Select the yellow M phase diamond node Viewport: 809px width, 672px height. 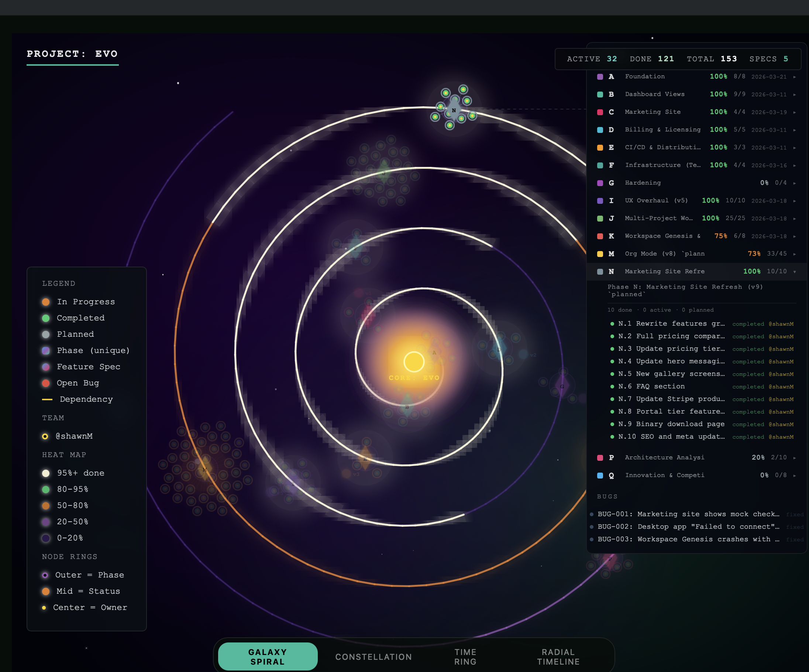pos(204,469)
